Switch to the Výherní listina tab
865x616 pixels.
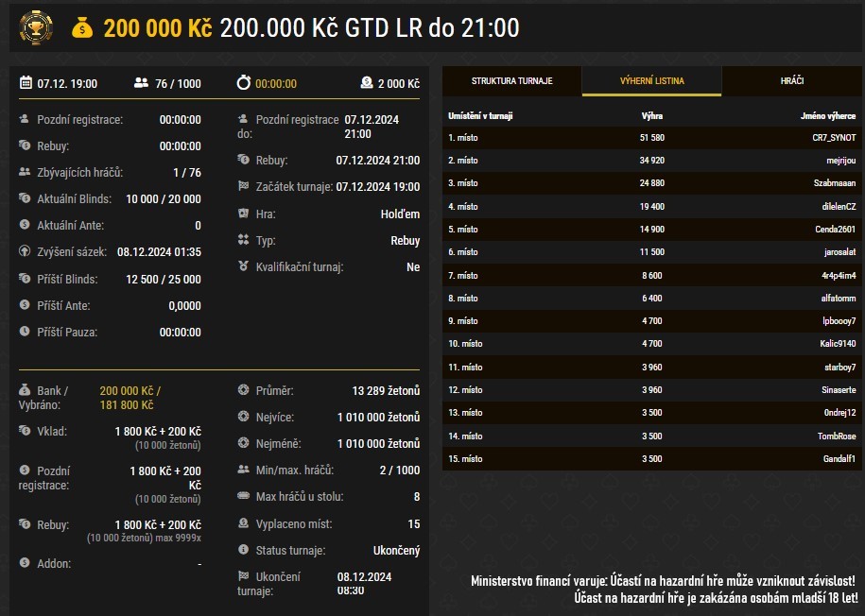pyautogui.click(x=651, y=81)
